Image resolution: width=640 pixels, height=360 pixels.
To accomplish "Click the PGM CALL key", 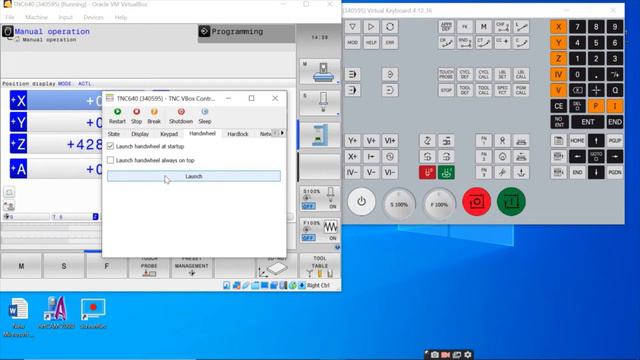I will coord(521,90).
